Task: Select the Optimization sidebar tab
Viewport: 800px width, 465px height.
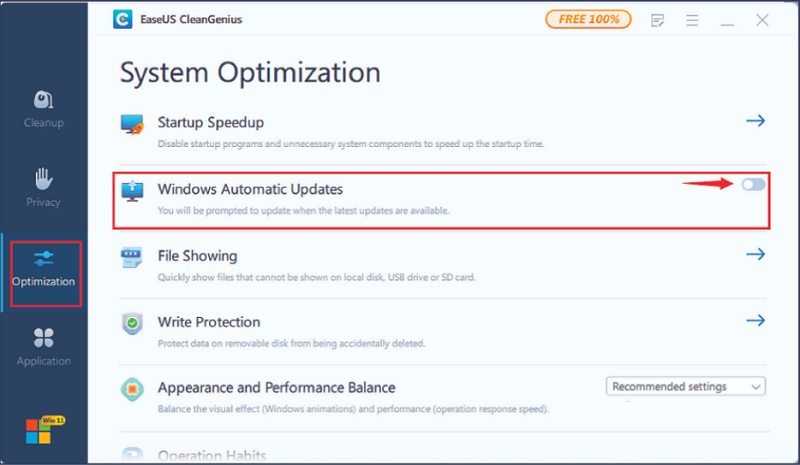Action: [x=44, y=268]
